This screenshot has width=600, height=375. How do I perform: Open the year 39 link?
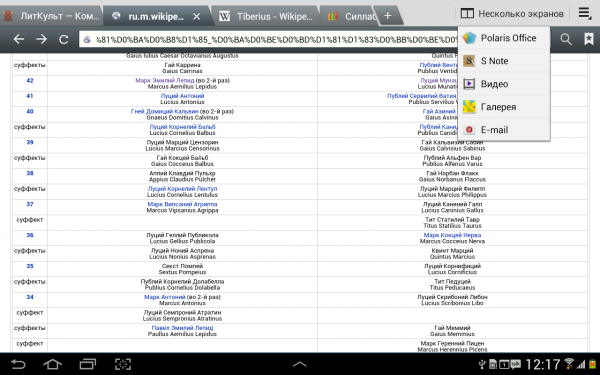click(30, 142)
